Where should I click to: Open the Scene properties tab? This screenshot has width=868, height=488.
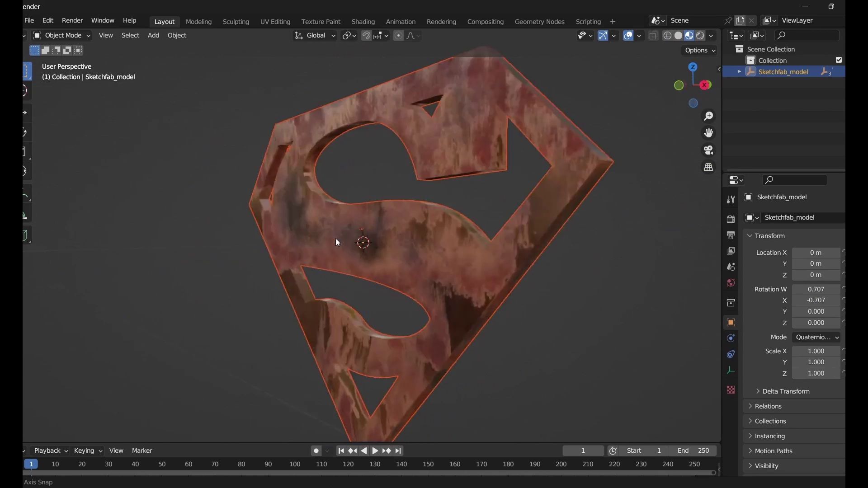(731, 267)
